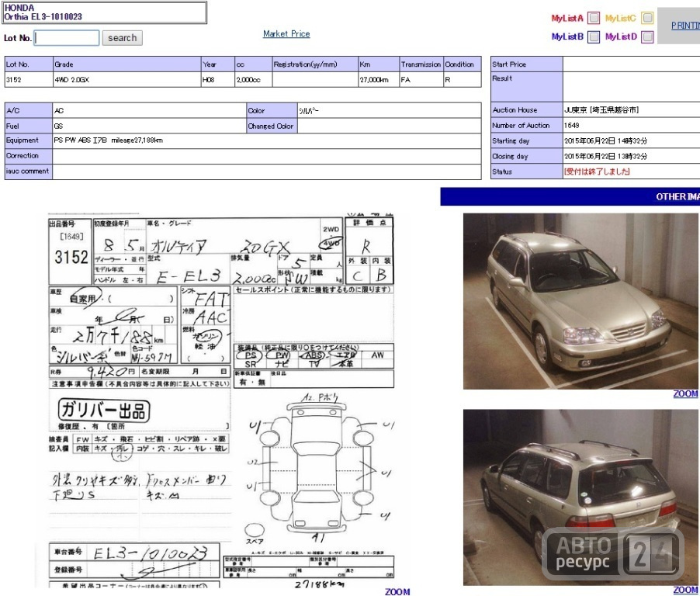Select A/C value AC
The image size is (700, 596).
click(58, 110)
